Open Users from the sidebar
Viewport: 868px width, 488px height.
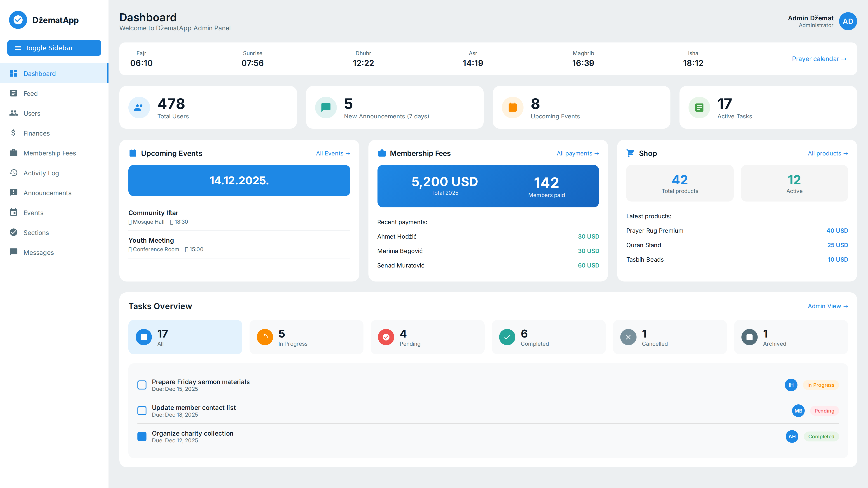coord(14,113)
